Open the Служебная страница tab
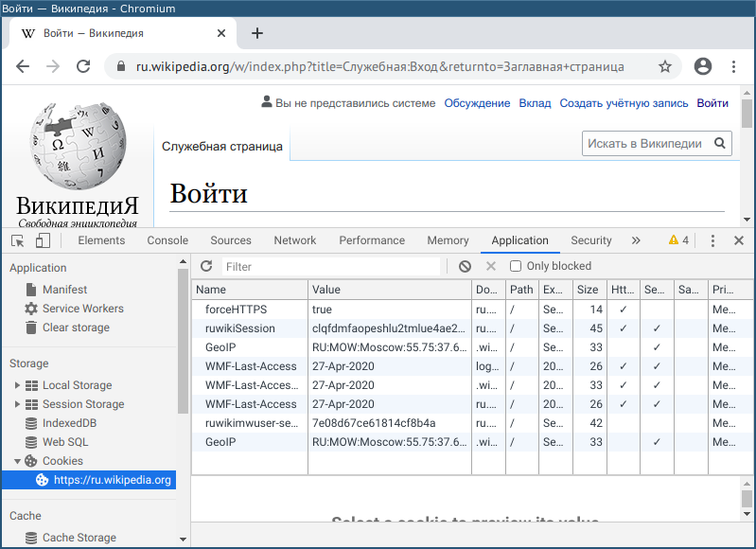The width and height of the screenshot is (756, 549). pyautogui.click(x=221, y=146)
